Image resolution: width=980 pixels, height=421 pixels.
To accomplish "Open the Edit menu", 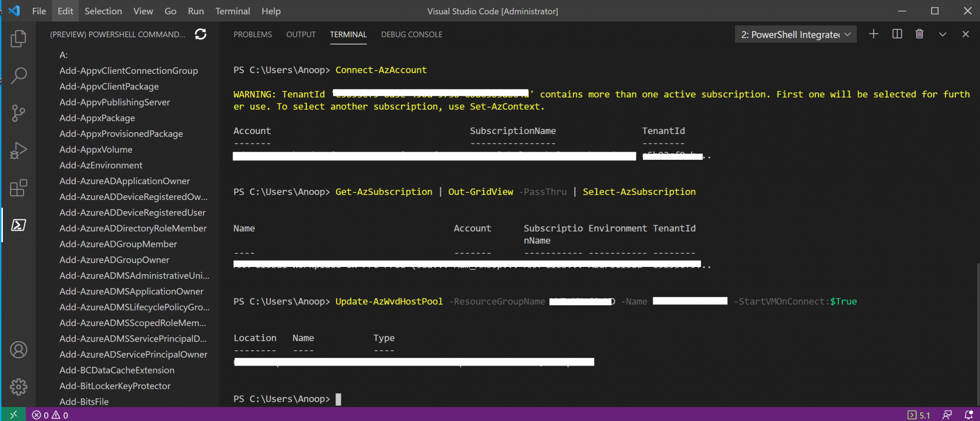I will tap(65, 11).
